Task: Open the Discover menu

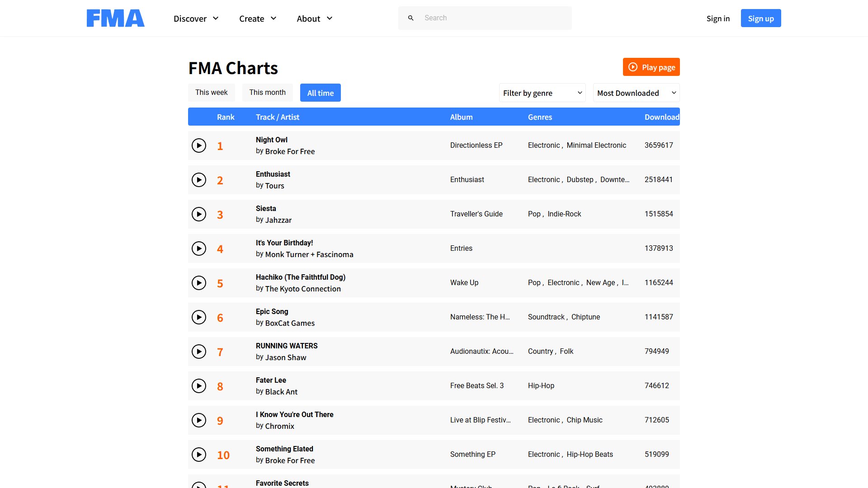Action: (x=196, y=19)
